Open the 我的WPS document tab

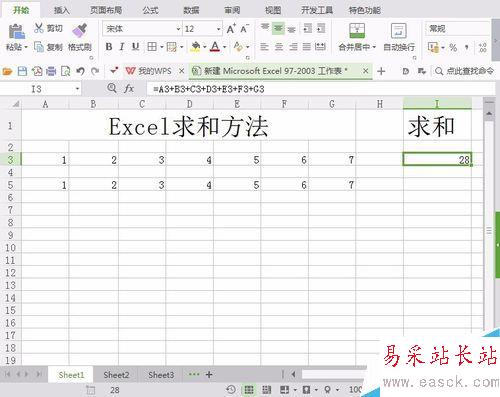click(154, 71)
